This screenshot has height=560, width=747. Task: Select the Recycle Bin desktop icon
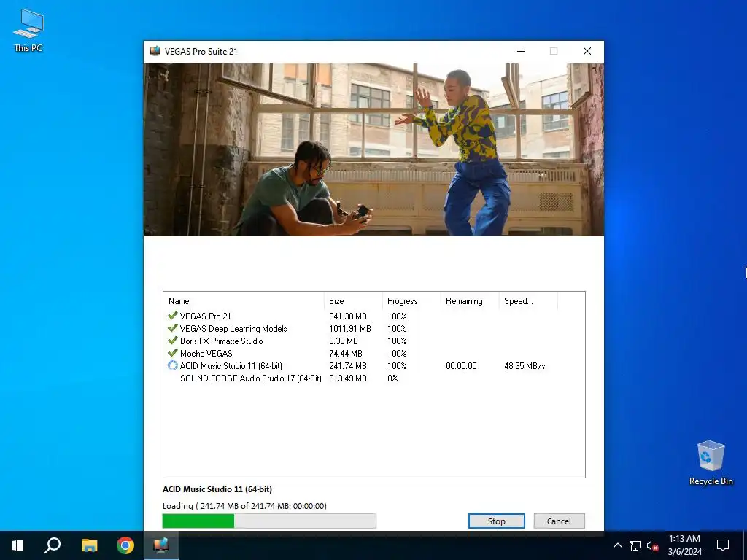[x=711, y=463]
